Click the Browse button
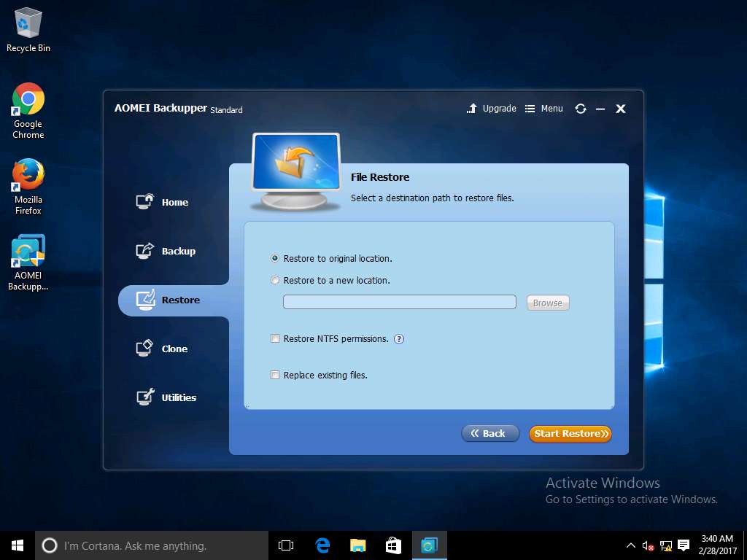 pyautogui.click(x=548, y=303)
